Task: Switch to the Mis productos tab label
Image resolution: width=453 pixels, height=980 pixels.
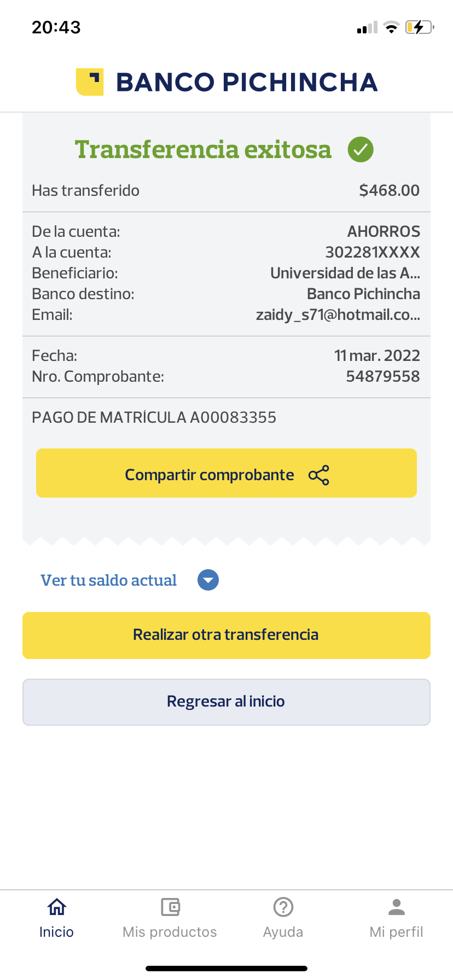Action: coord(170,932)
